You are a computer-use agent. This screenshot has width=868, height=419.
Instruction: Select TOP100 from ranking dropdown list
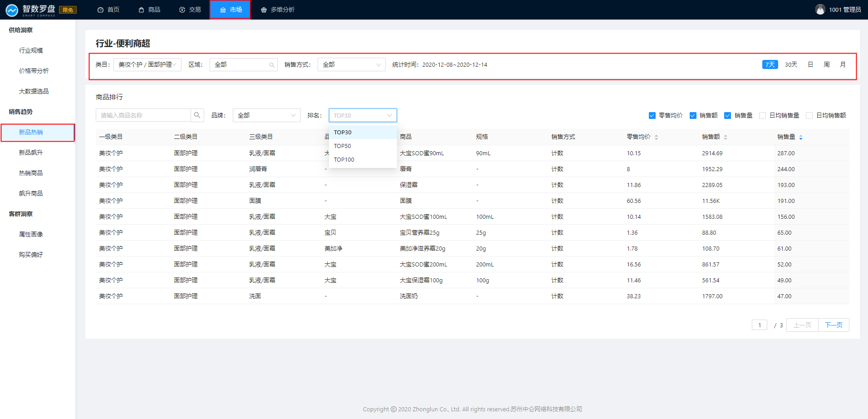click(344, 159)
